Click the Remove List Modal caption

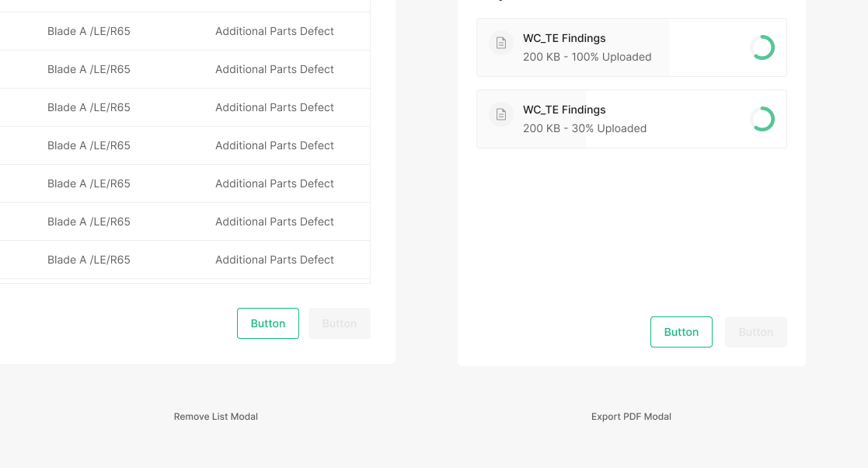coord(216,417)
